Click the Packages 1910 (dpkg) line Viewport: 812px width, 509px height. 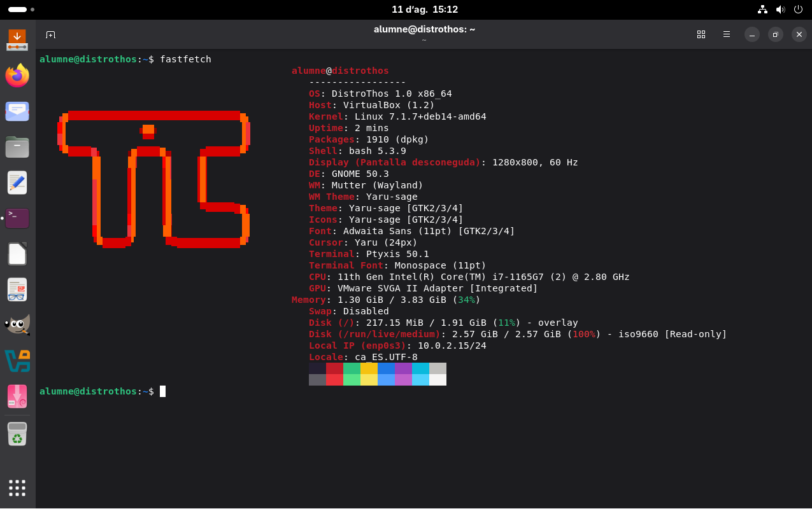369,139
